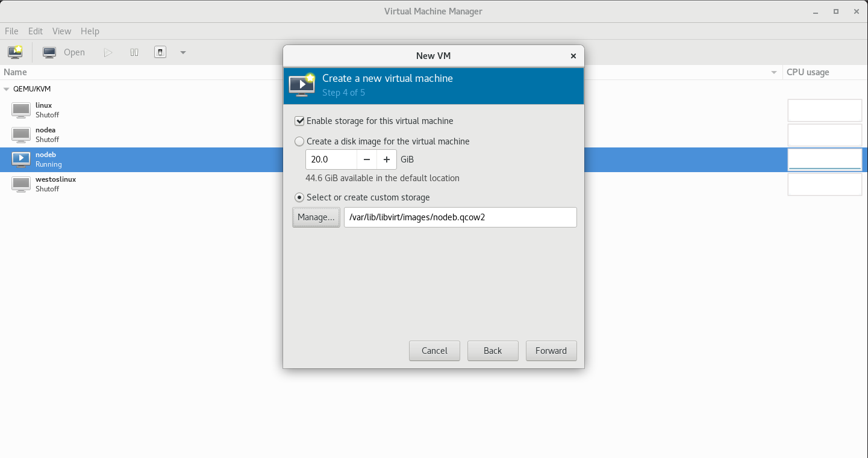Close the New VM dialog
This screenshot has width=868, height=458.
(573, 56)
